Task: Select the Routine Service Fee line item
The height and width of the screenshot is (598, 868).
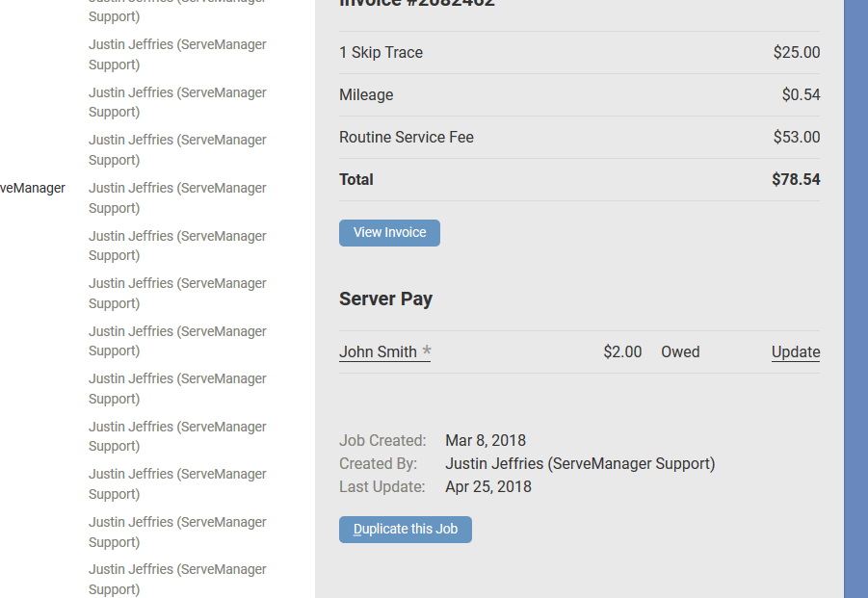Action: [406, 137]
